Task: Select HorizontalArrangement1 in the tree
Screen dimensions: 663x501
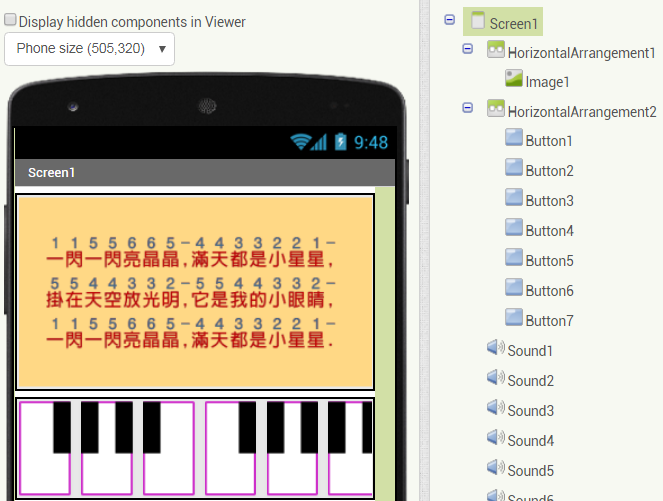Action: 581,53
